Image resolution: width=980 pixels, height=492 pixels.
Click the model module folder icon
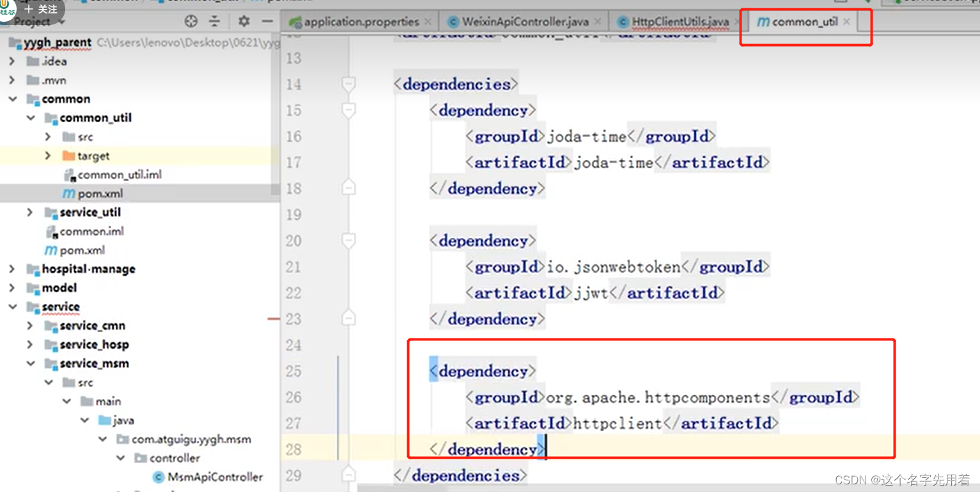pos(32,288)
